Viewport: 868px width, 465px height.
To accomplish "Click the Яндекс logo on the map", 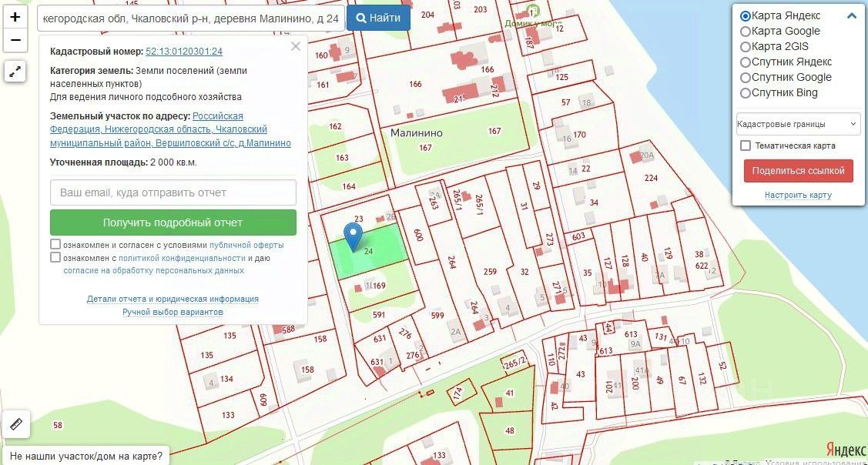I will pos(846,448).
